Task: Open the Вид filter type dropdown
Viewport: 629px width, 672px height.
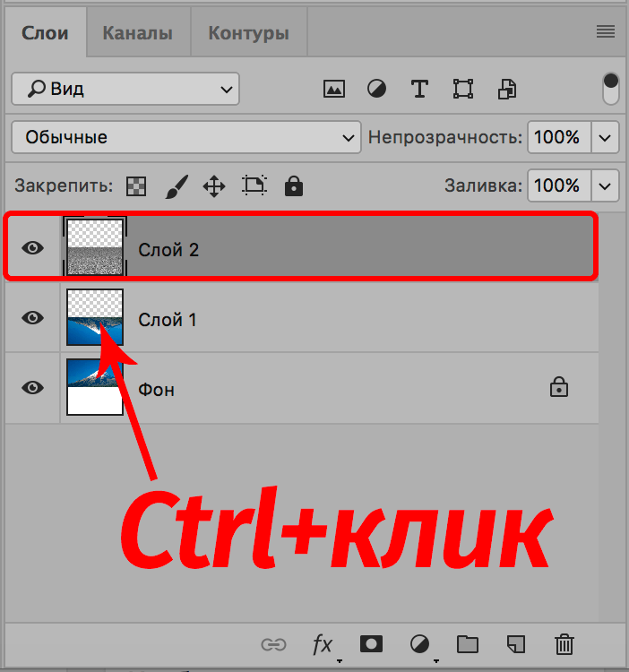Action: pyautogui.click(x=125, y=89)
